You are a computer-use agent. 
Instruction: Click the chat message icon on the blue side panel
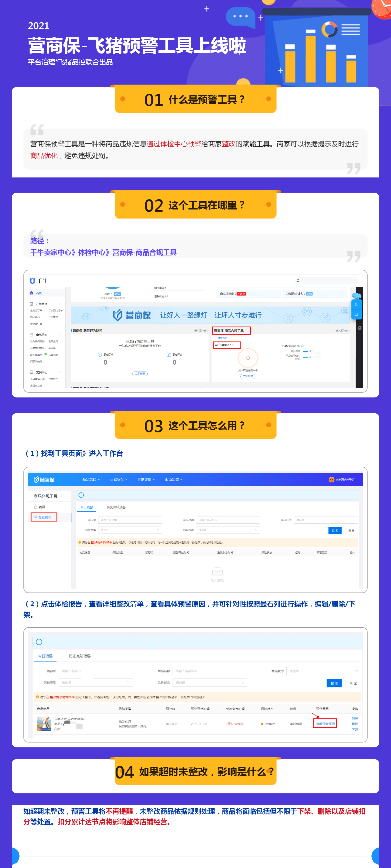click(356, 314)
